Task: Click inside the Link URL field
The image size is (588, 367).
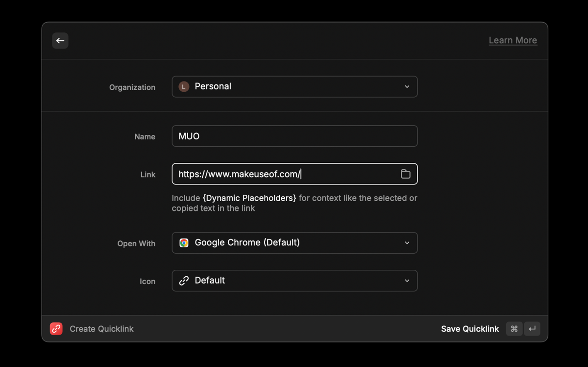Action: (284, 174)
